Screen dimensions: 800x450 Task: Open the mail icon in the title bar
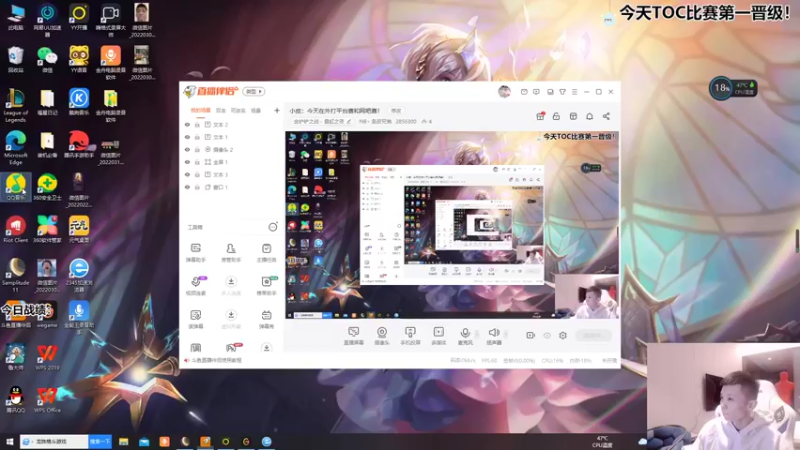pos(524,92)
